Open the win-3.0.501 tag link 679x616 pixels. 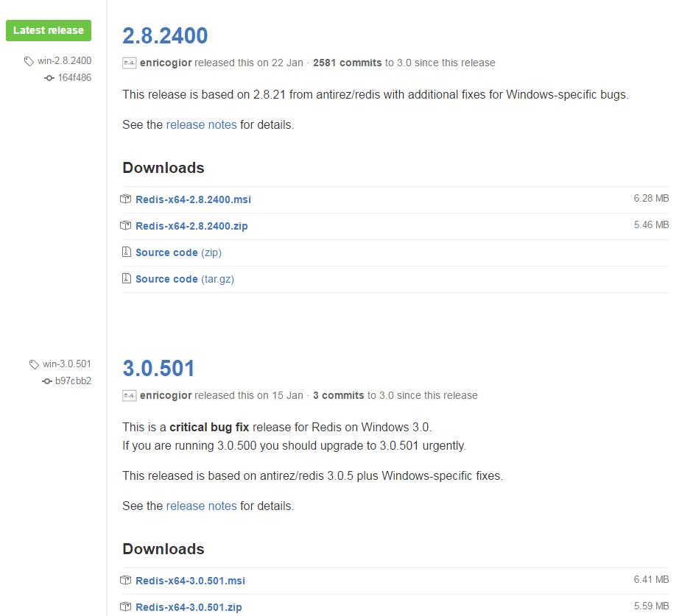coord(67,364)
